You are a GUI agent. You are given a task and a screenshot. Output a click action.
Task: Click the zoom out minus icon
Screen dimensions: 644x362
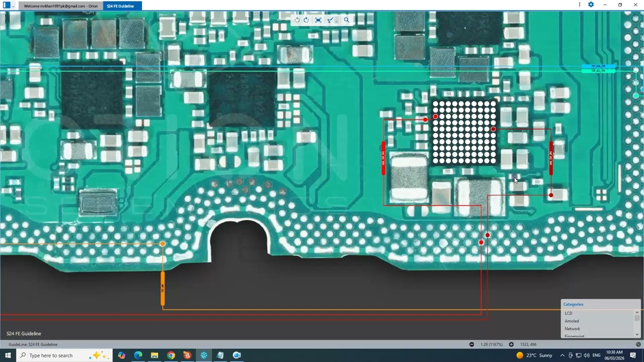point(471,344)
